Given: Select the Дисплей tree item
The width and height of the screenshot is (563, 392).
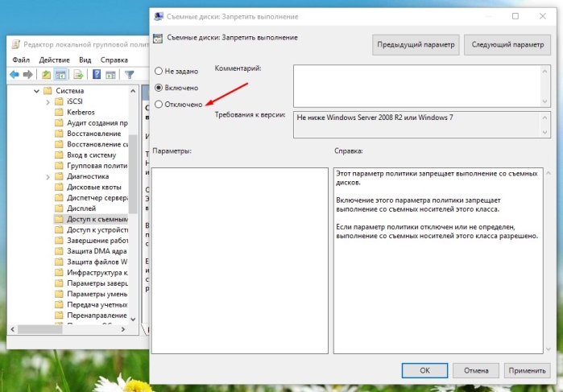Looking at the screenshot, I should click(81, 208).
